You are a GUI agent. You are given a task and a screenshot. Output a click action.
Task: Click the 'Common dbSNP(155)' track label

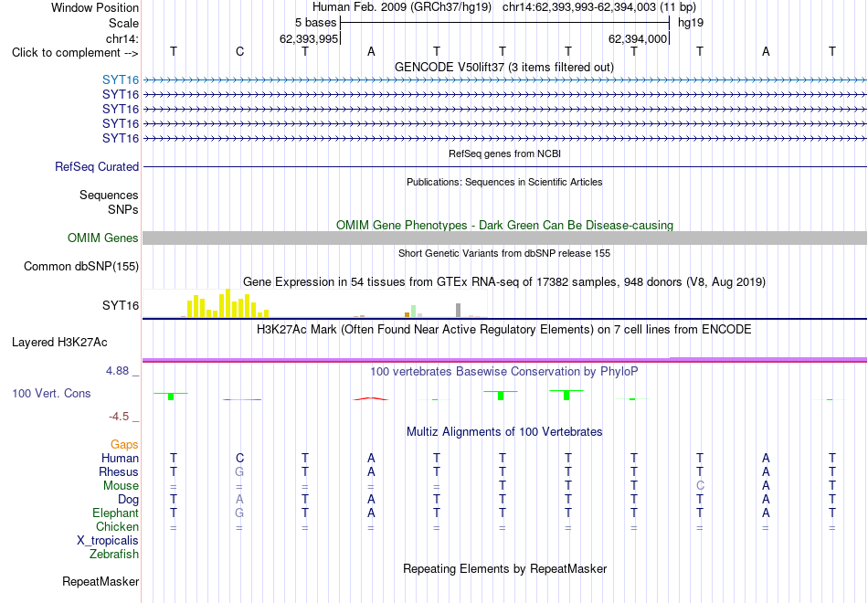point(80,267)
